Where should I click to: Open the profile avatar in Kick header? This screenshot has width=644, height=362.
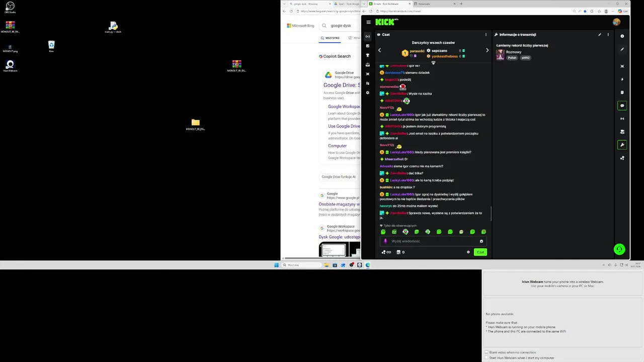coord(616,22)
